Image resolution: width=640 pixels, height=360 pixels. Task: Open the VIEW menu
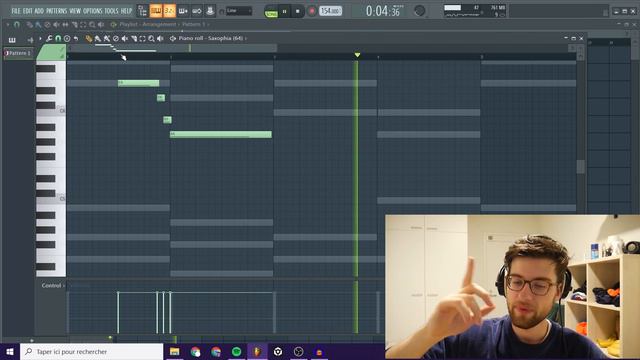click(75, 11)
